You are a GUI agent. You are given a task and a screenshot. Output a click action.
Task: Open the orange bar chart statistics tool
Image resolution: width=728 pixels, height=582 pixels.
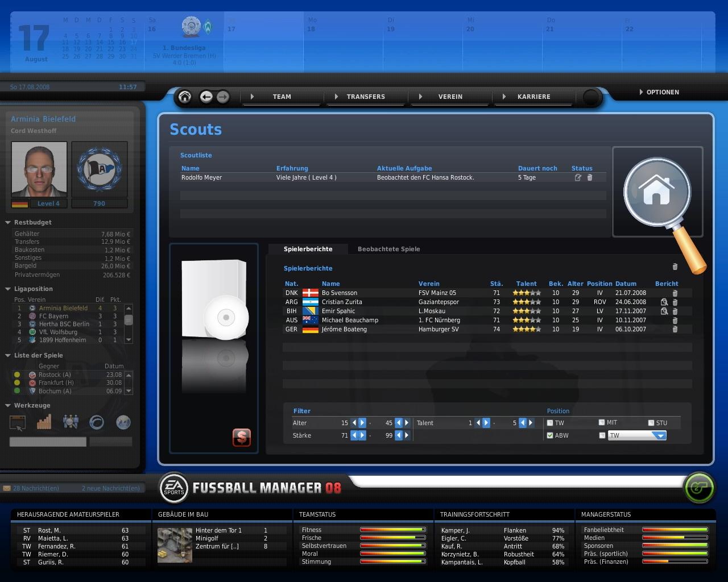[44, 422]
